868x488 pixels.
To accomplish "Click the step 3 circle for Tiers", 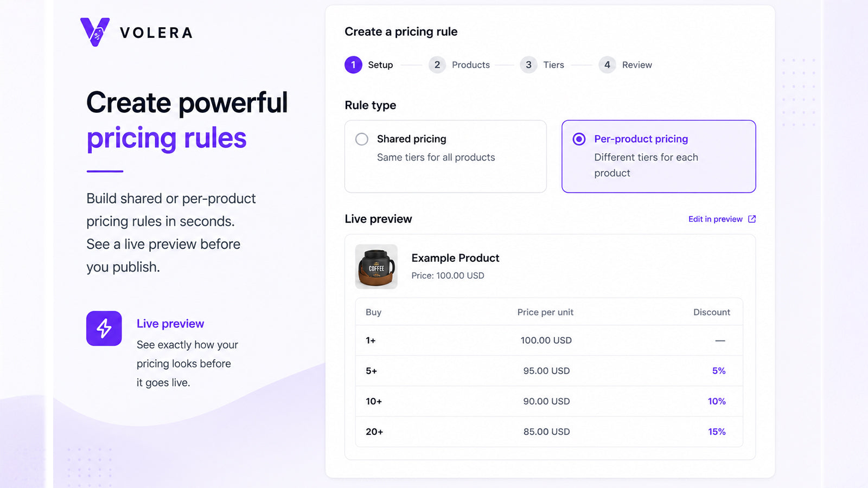I will [528, 65].
